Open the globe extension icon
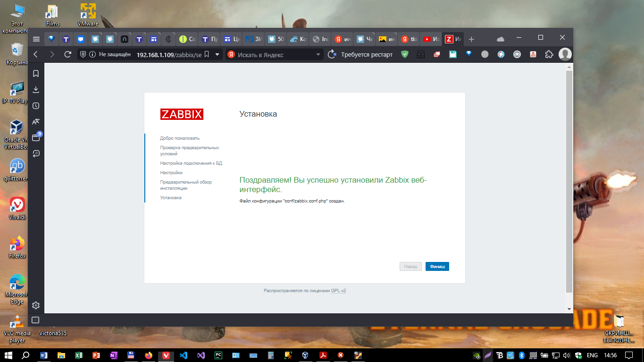 (485, 55)
